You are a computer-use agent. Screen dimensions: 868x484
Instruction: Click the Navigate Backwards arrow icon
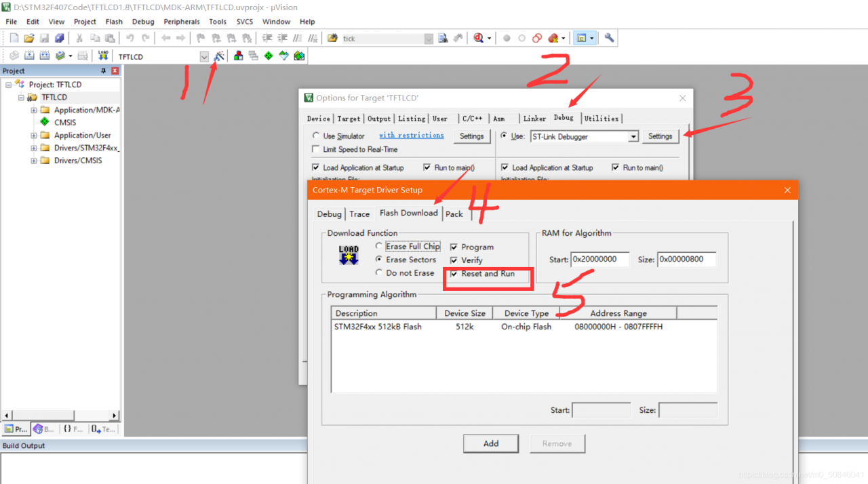[x=165, y=38]
